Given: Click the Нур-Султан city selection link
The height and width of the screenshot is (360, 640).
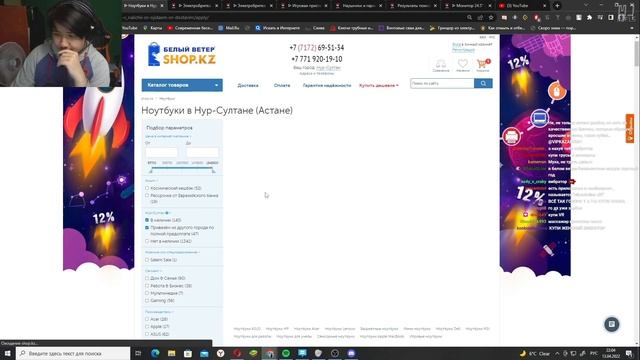Looking at the screenshot, I should [x=328, y=68].
